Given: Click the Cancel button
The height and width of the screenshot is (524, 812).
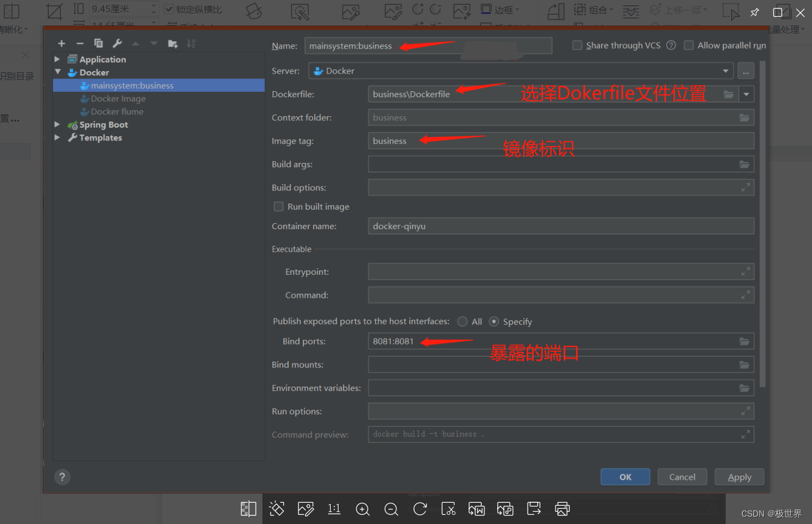Looking at the screenshot, I should click(682, 477).
